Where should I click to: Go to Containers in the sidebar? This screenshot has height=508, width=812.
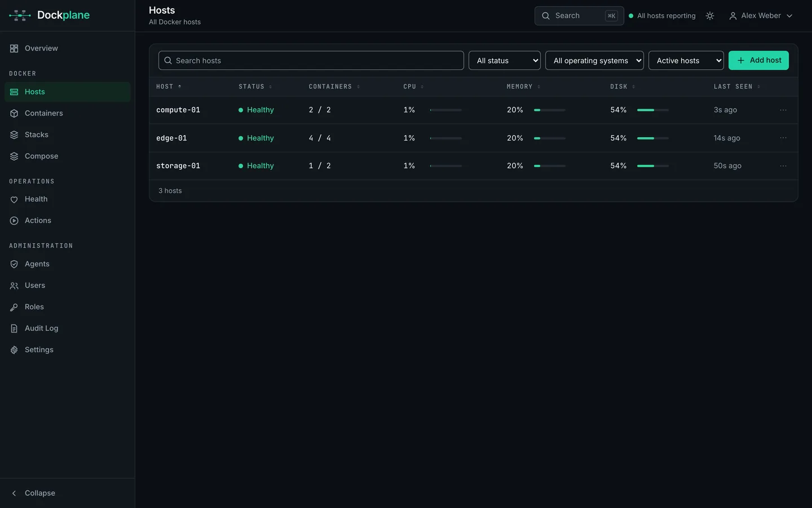(x=68, y=113)
